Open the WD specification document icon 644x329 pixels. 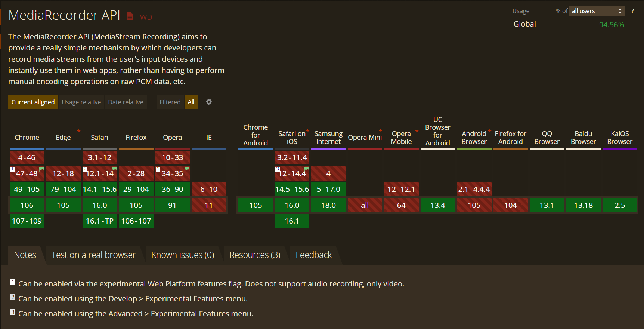130,16
